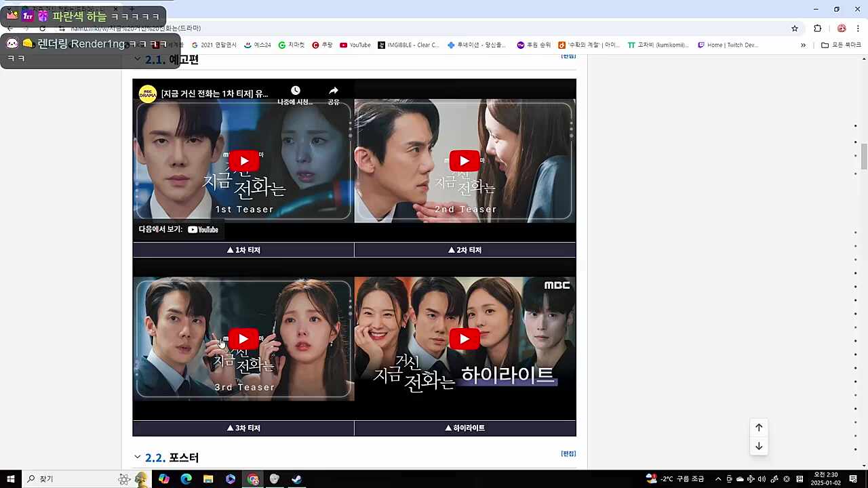Show hidden system tray icons
The width and height of the screenshot is (868, 488).
[x=718, y=479]
